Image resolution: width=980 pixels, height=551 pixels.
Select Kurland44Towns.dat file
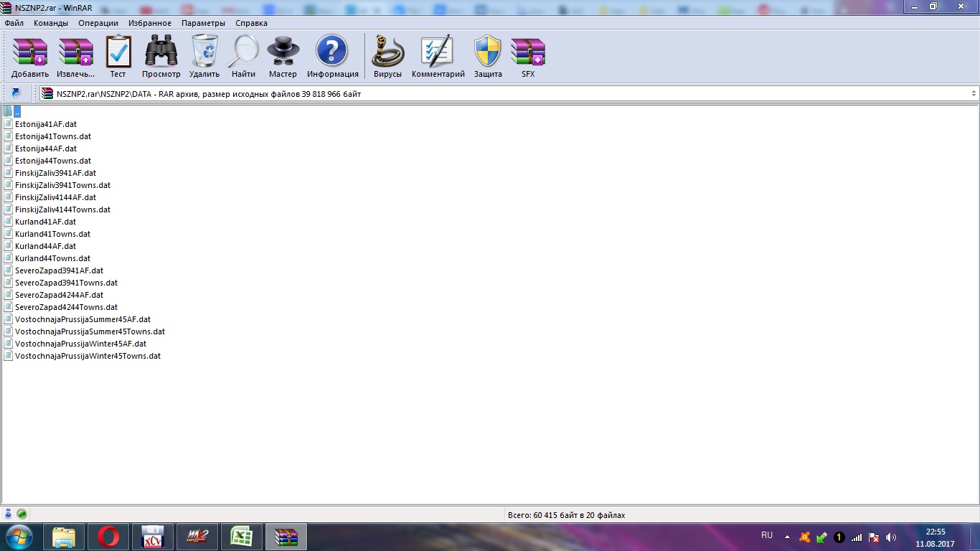(x=52, y=258)
